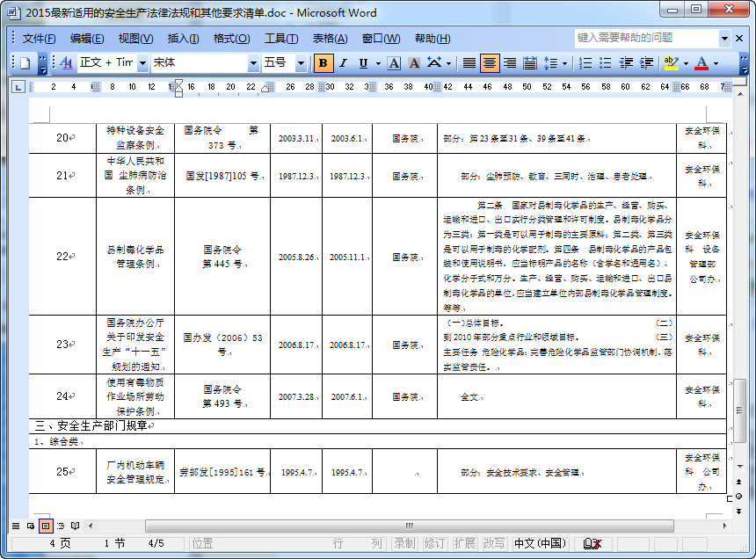Switch to Reading Layout view
The image size is (756, 559).
pos(76,526)
